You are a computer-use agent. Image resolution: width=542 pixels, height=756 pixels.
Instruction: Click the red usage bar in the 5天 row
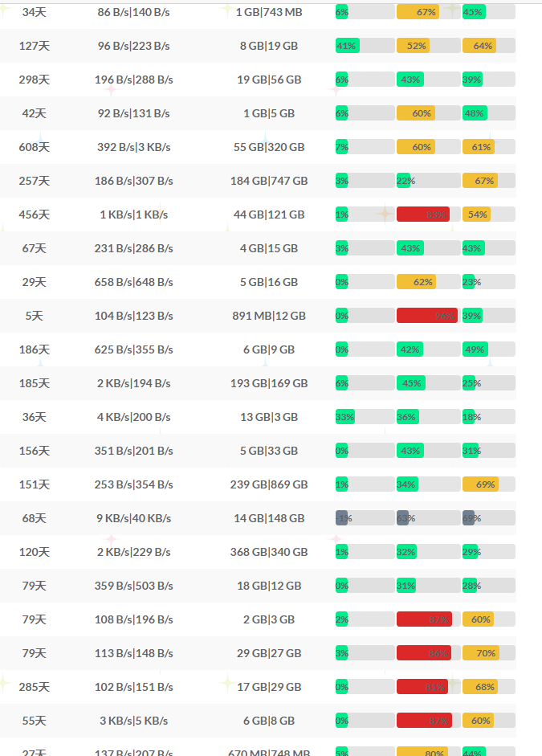[426, 316]
